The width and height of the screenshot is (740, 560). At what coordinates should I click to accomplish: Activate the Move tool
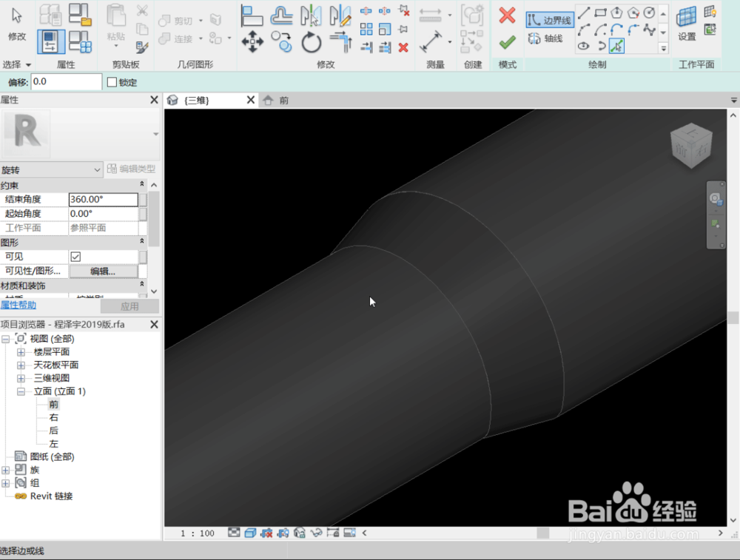(252, 42)
